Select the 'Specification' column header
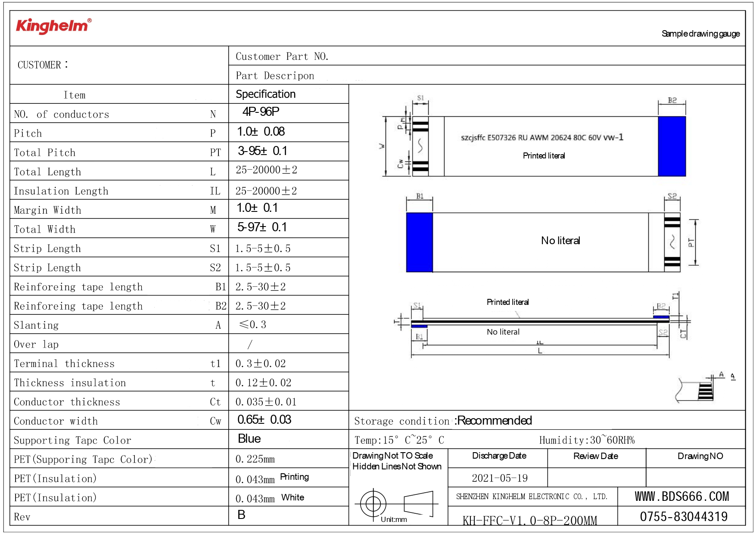 coord(266,94)
